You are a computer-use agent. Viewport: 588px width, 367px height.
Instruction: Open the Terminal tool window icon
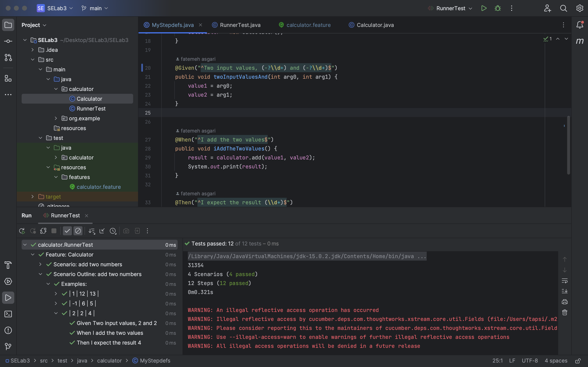[x=8, y=314]
